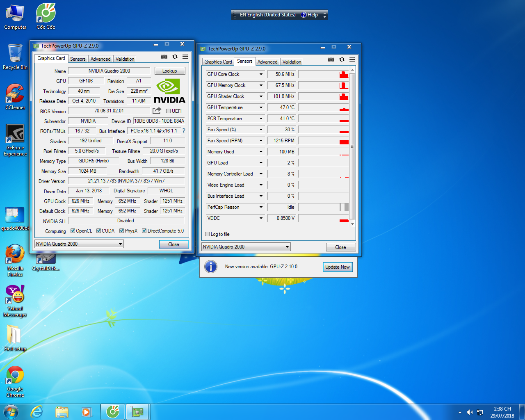Viewport: 525px width, 420px height.
Task: Open Advanced tab in right GPU-Z window
Action: [x=267, y=62]
